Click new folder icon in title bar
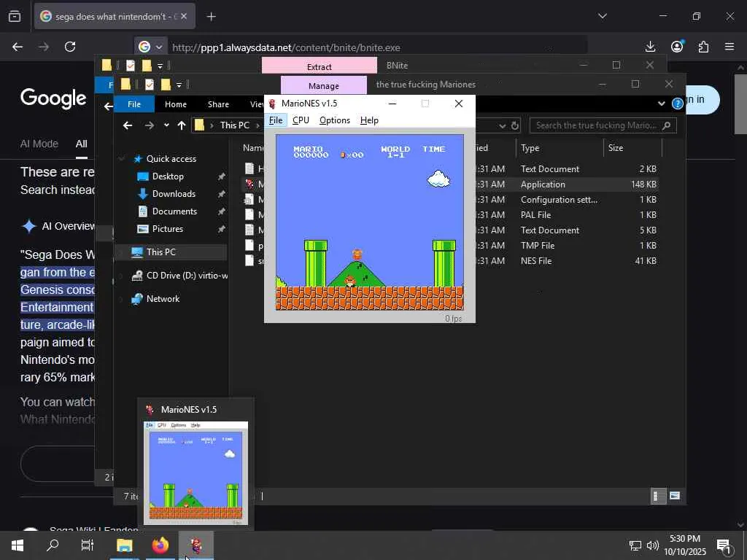Screen dimensions: 747x560 (166, 85)
